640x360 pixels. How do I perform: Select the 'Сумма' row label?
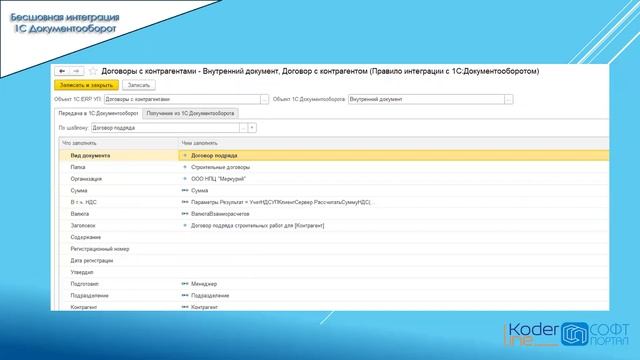(79, 191)
